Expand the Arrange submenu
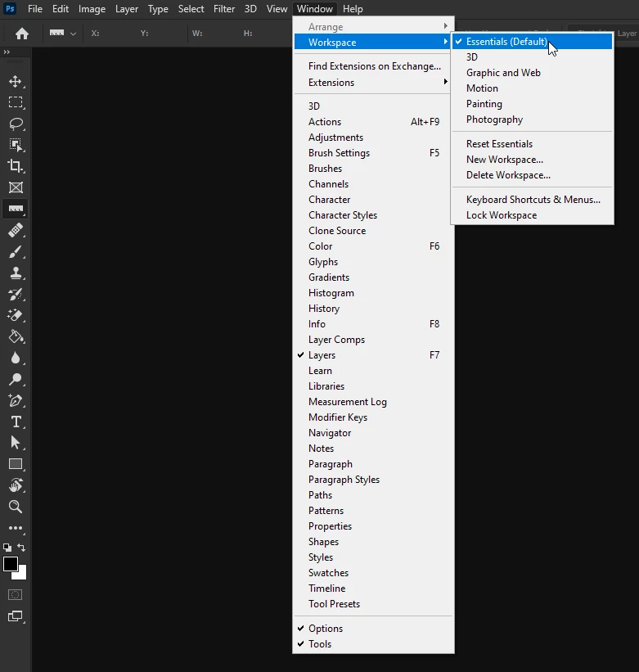The height and width of the screenshot is (672, 639). point(373,26)
